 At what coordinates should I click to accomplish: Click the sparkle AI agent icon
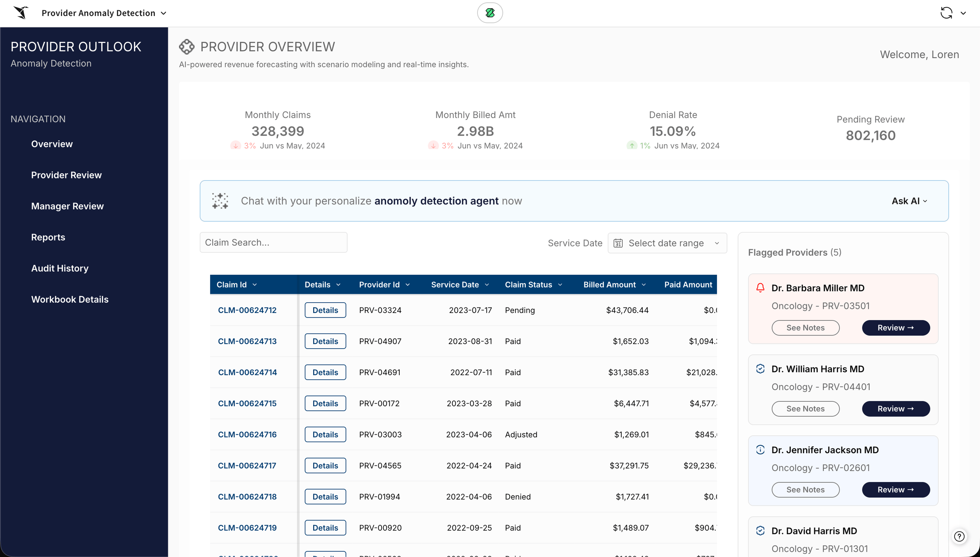point(220,201)
